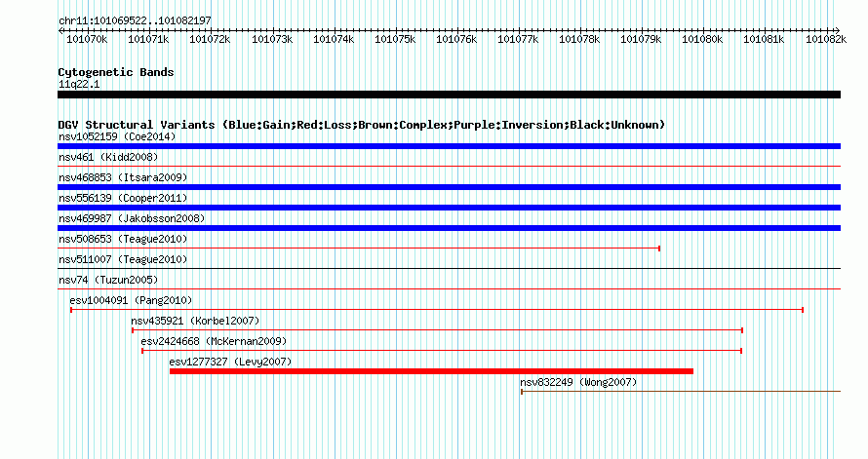Open esv2424668 (McKernan2009) label
This screenshot has height=459, width=868.
pos(214,341)
